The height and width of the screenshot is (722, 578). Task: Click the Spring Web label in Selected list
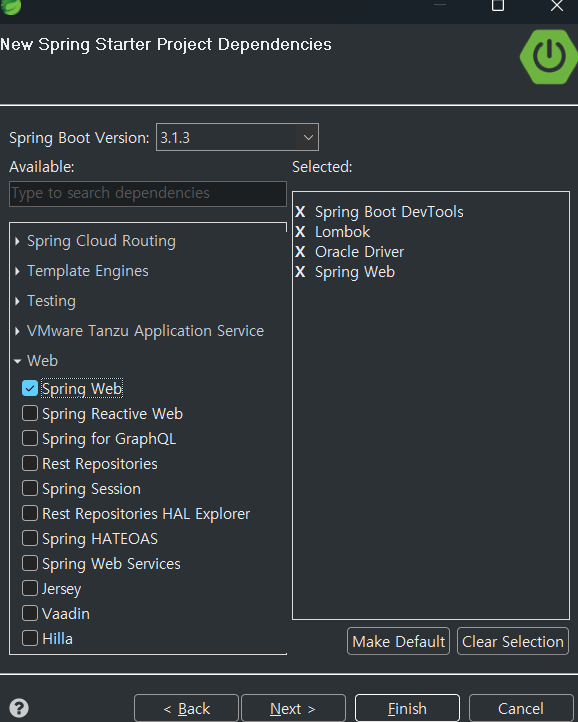pyautogui.click(x=355, y=272)
